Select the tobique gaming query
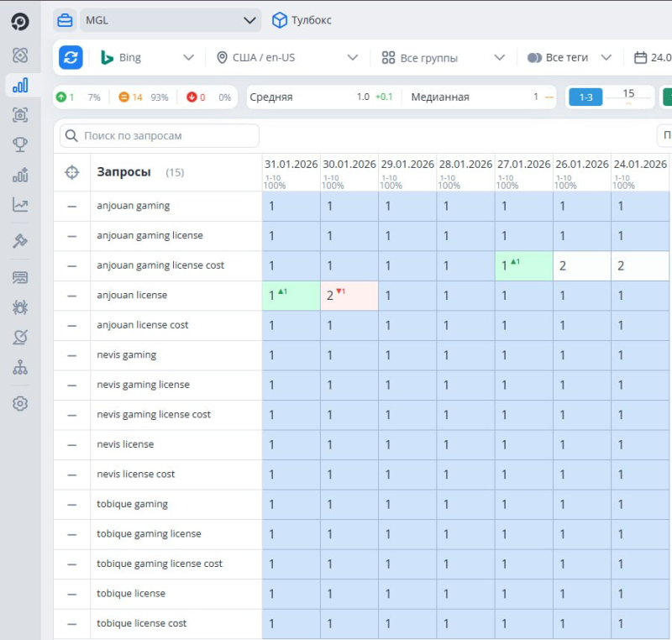 tap(132, 504)
